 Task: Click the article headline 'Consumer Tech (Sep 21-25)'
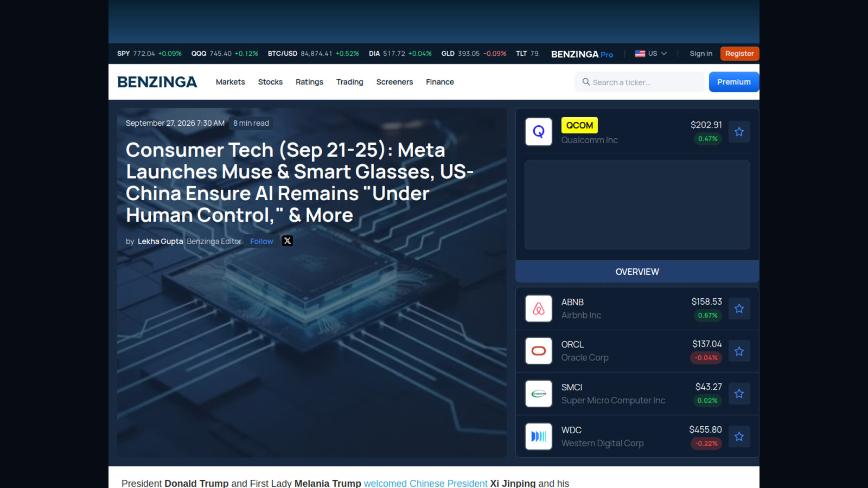coord(299,182)
